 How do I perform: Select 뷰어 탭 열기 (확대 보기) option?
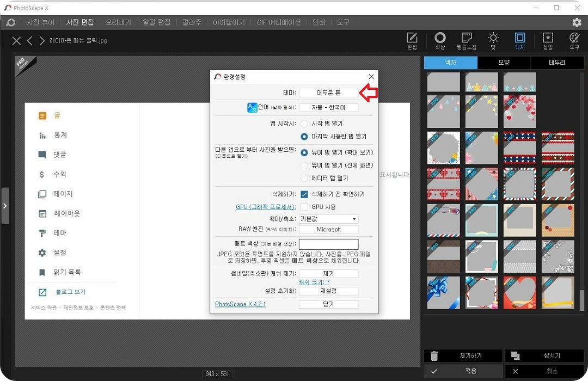304,152
